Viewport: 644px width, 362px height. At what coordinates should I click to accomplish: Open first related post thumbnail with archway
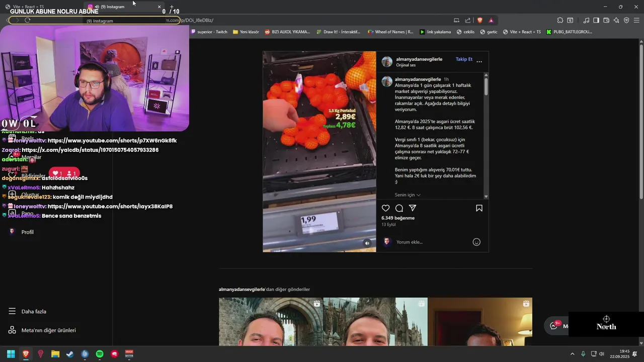271,322
